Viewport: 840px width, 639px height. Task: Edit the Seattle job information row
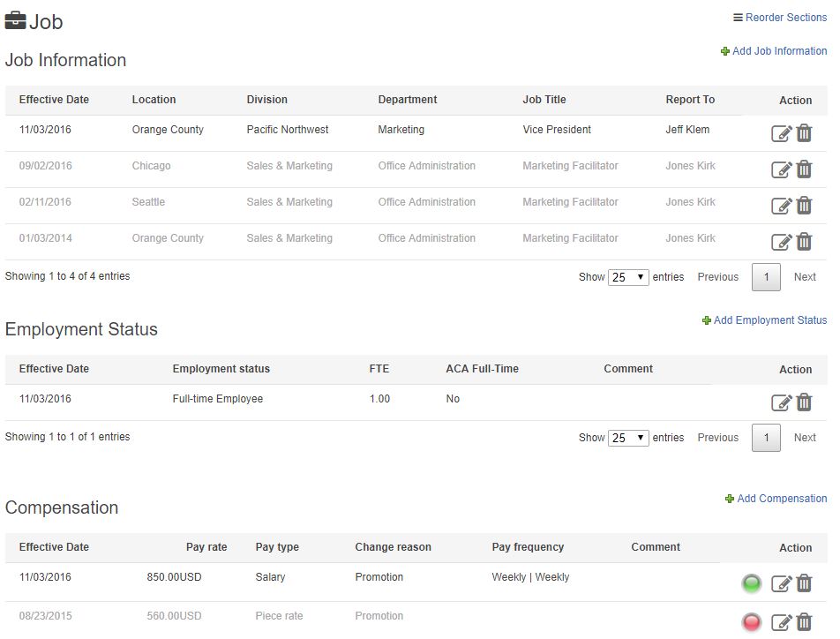(781, 206)
